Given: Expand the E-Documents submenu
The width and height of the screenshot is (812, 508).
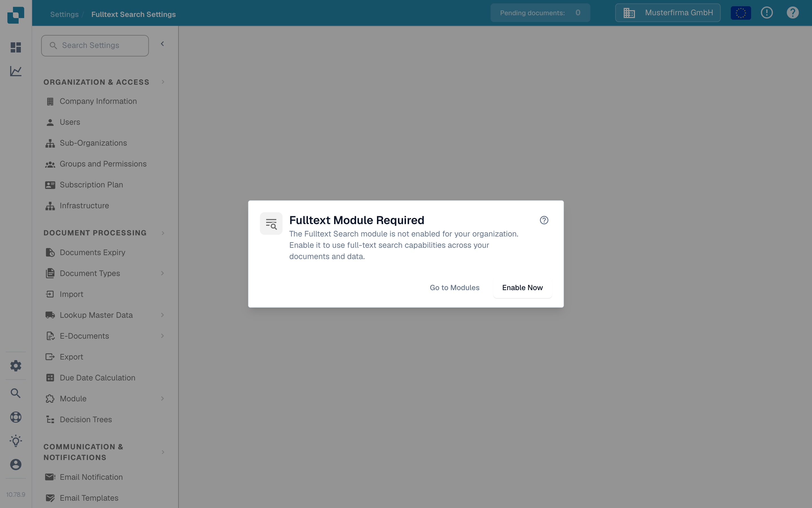Looking at the screenshot, I should [162, 336].
